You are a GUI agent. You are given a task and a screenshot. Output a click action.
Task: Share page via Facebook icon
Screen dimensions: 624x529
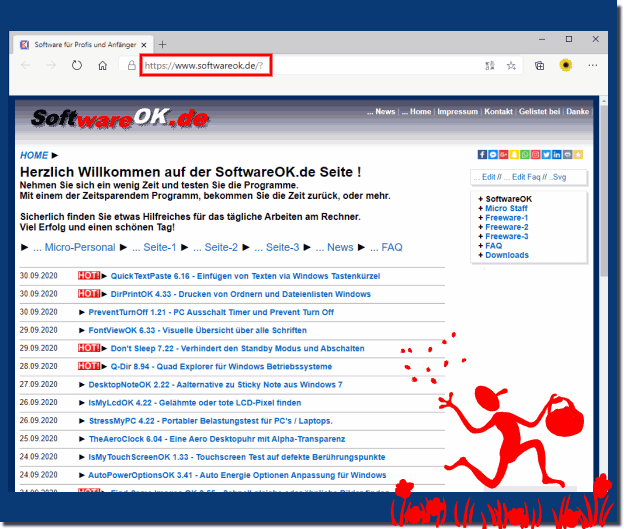482,155
